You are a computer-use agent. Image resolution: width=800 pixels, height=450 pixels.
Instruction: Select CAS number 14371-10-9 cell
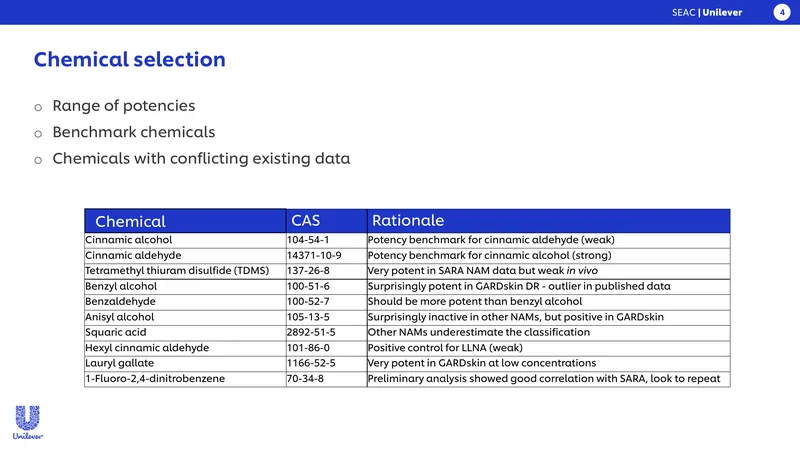pos(327,255)
